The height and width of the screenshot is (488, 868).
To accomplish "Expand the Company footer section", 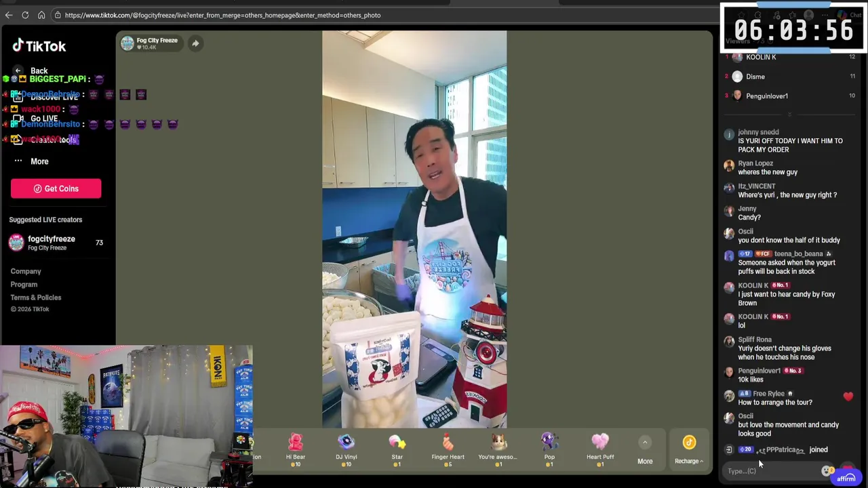I will (x=26, y=271).
